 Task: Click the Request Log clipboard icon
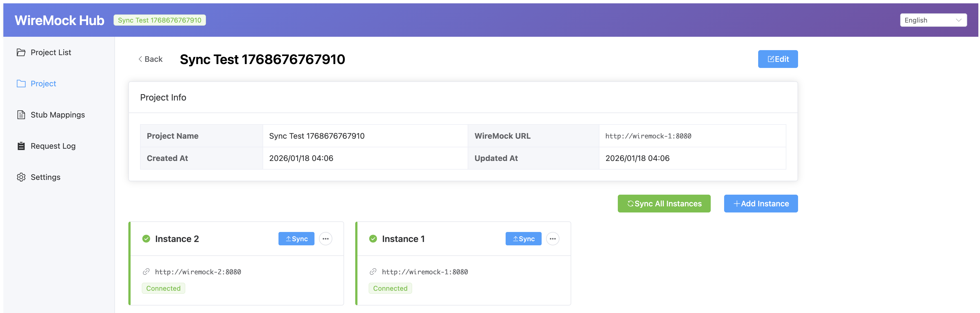click(x=21, y=146)
